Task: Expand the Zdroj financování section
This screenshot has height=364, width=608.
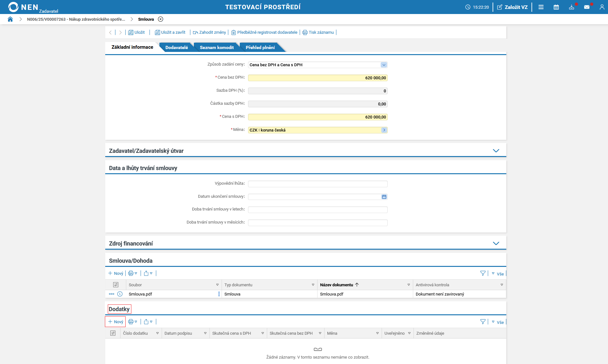Action: point(496,243)
